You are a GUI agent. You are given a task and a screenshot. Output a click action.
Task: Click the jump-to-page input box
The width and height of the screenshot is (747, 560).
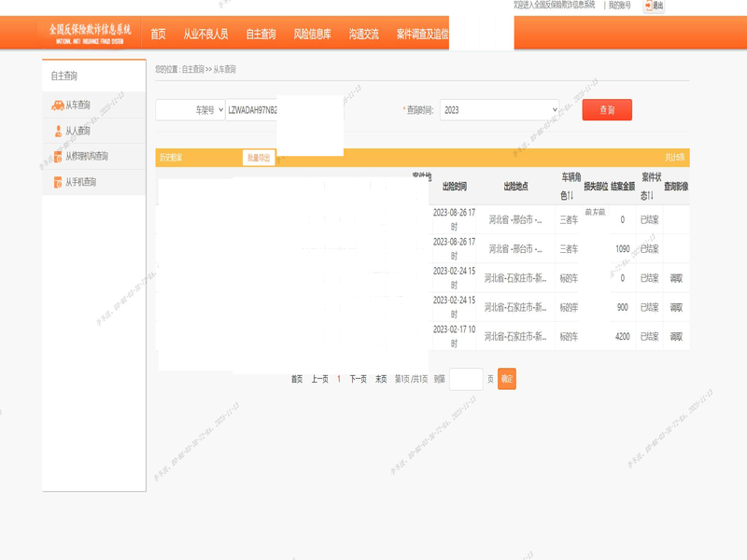click(466, 379)
